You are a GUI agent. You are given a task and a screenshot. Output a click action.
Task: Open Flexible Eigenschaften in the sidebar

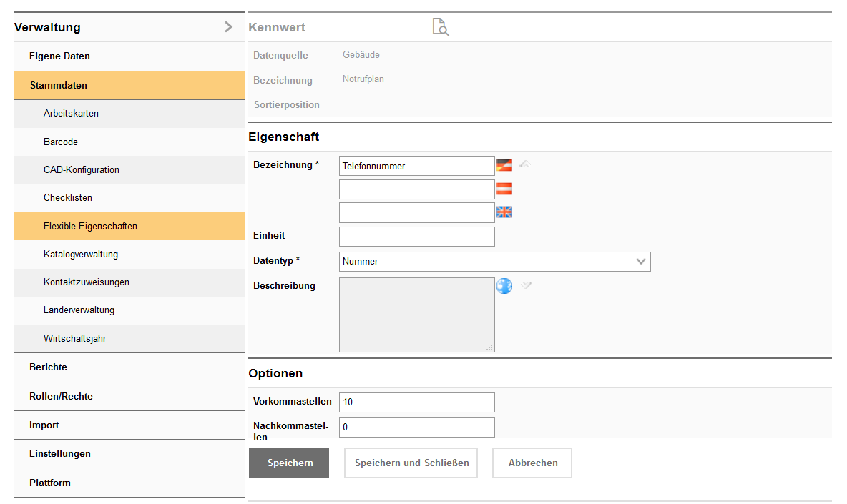pos(90,226)
